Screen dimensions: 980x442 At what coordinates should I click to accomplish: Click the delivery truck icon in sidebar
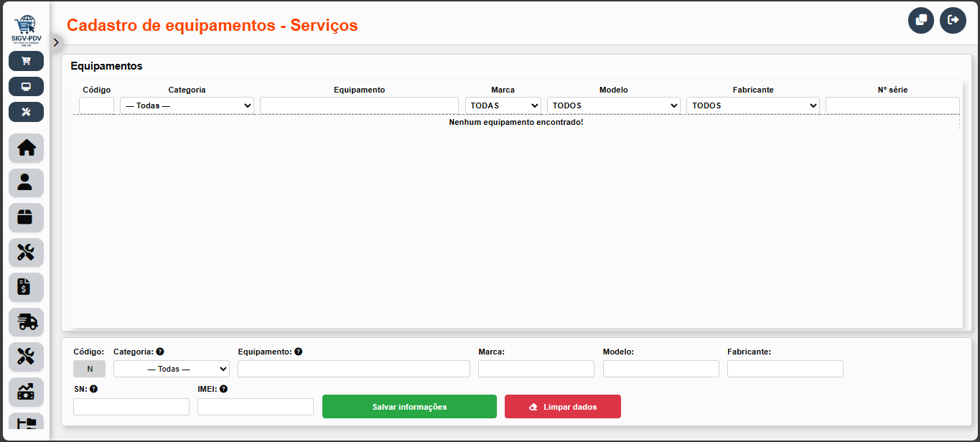click(x=26, y=322)
